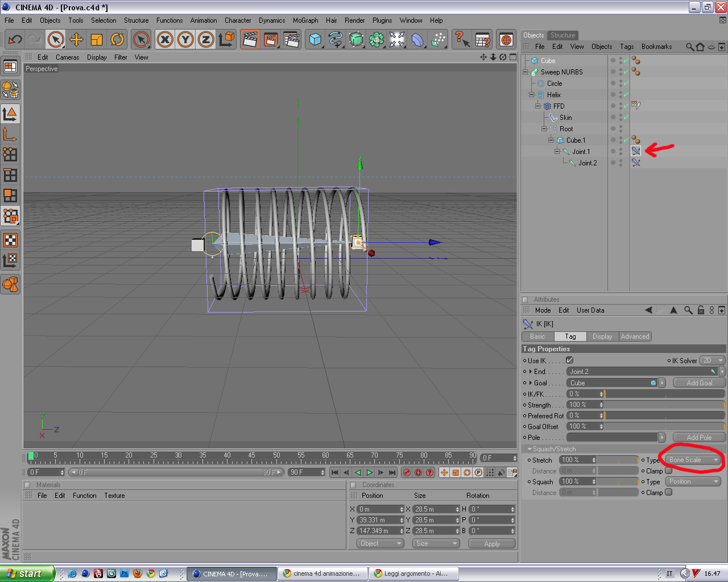Click the IK tag on Joint.2
This screenshot has width=728, height=582.
(636, 163)
